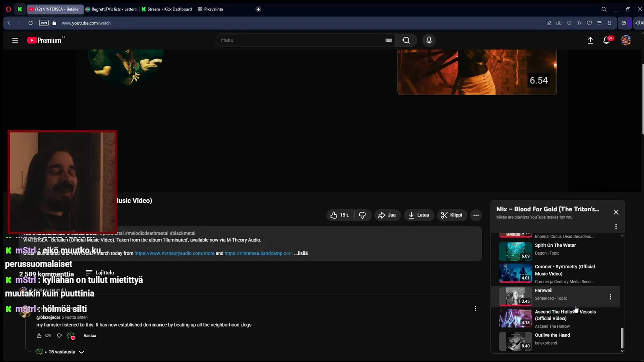Switch to the VINTERSEA - Befallen tab
The width and height of the screenshot is (644, 362).
click(x=54, y=9)
